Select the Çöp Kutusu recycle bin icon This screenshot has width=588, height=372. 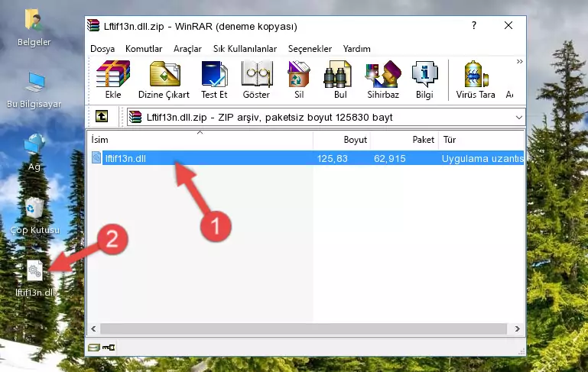[x=34, y=215]
